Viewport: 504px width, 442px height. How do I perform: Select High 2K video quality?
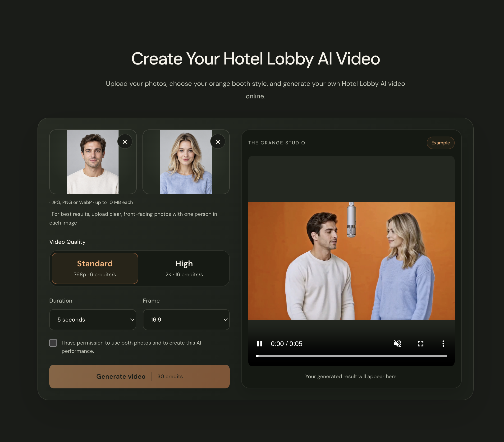[184, 268]
